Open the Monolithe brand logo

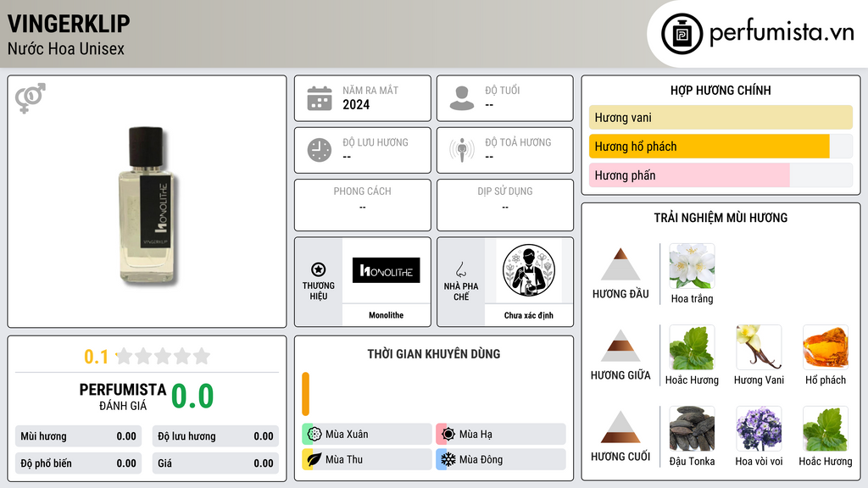tap(387, 270)
